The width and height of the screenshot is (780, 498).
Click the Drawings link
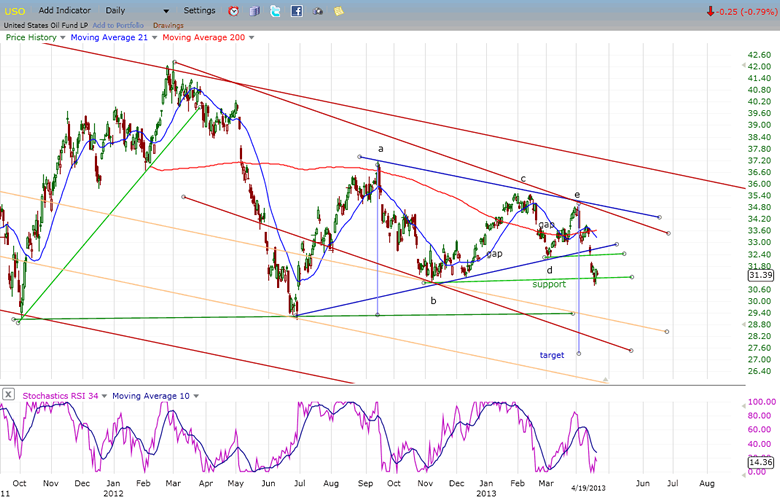pyautogui.click(x=168, y=24)
